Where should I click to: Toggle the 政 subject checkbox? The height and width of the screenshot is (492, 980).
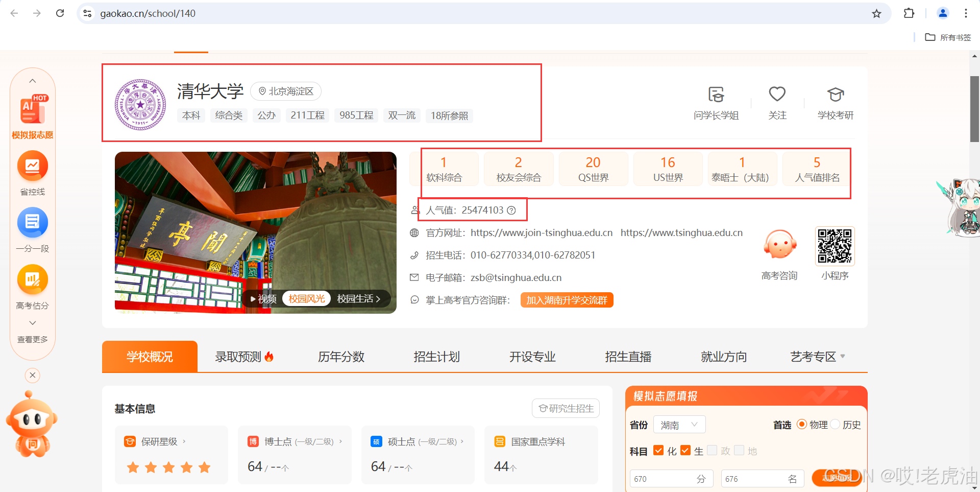click(x=712, y=450)
